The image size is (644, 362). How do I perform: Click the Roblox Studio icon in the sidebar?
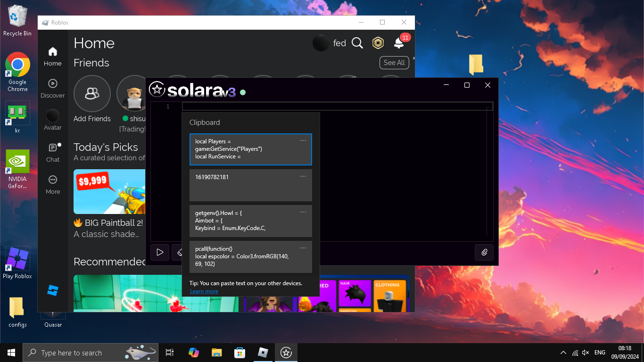tap(53, 290)
